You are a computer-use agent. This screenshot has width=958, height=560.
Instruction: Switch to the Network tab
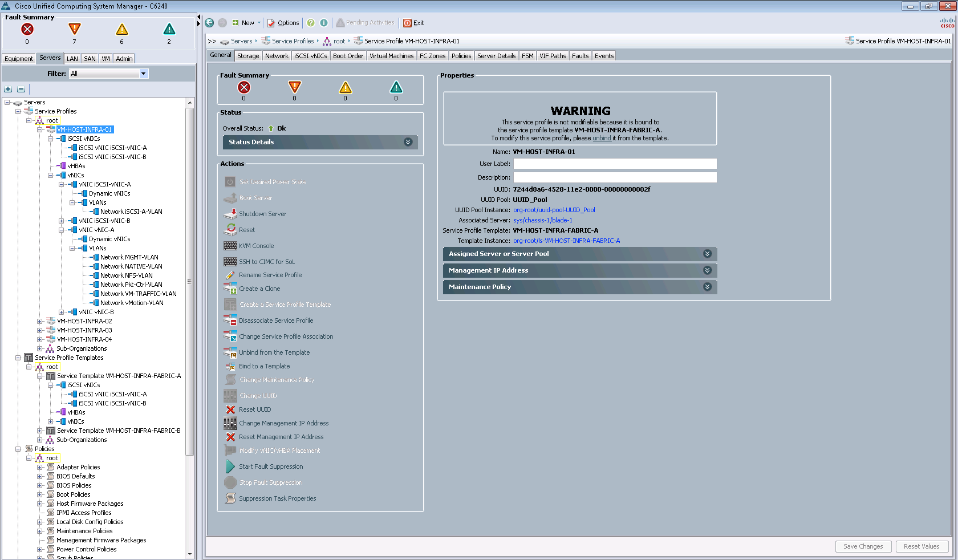click(277, 56)
